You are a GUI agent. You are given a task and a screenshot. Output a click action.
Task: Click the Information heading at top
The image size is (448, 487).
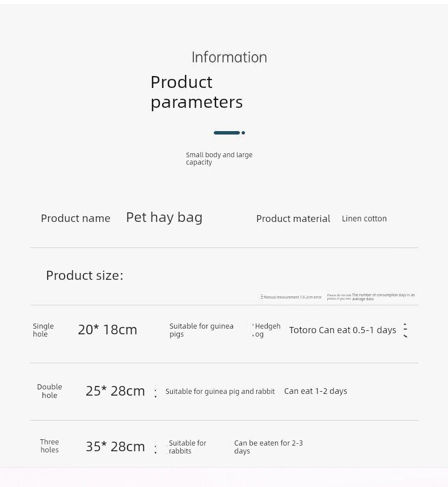pyautogui.click(x=229, y=57)
